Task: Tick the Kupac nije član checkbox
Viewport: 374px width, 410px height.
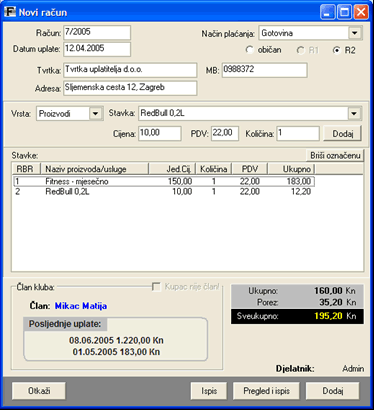Action: pyautogui.click(x=156, y=287)
